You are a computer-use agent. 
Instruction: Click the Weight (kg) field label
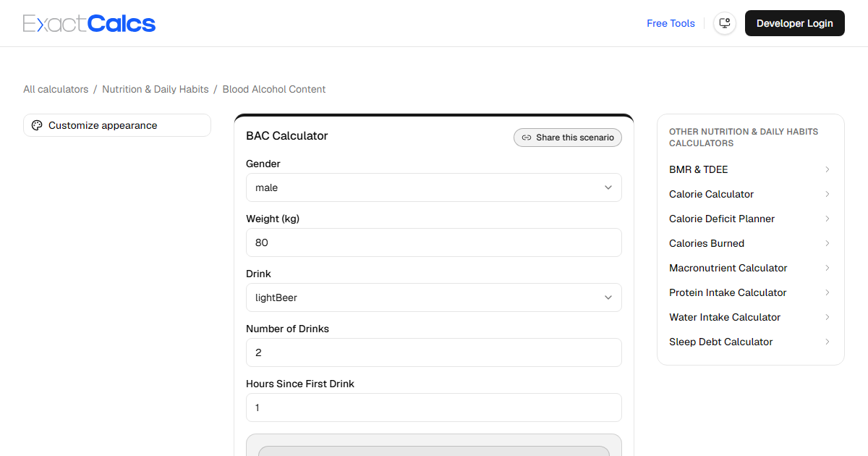coord(273,219)
